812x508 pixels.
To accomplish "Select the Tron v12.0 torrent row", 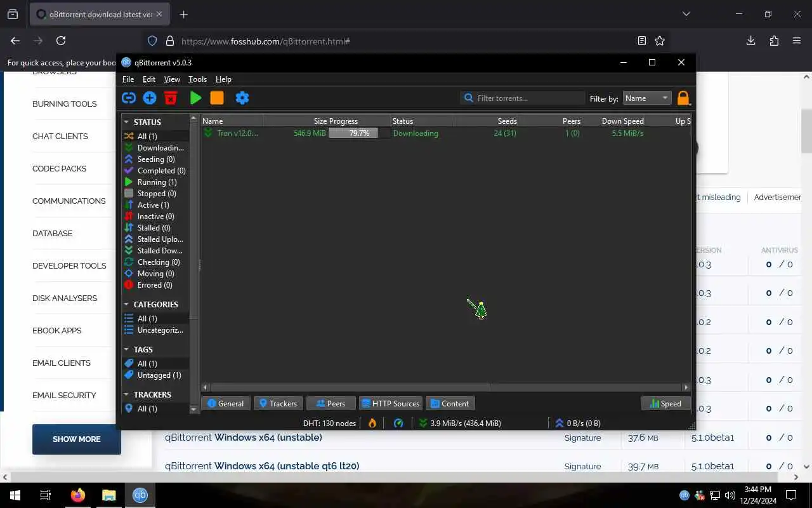I will click(x=446, y=133).
